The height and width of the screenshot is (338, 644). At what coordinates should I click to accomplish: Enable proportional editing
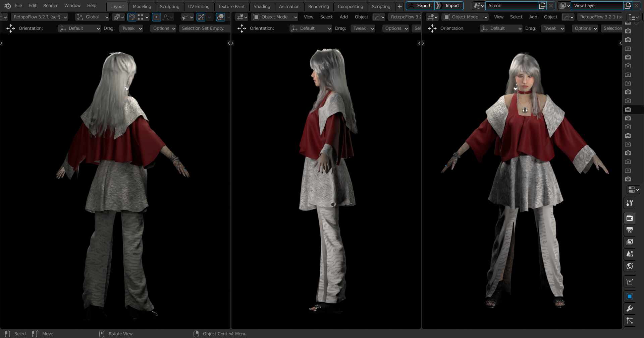(156, 17)
